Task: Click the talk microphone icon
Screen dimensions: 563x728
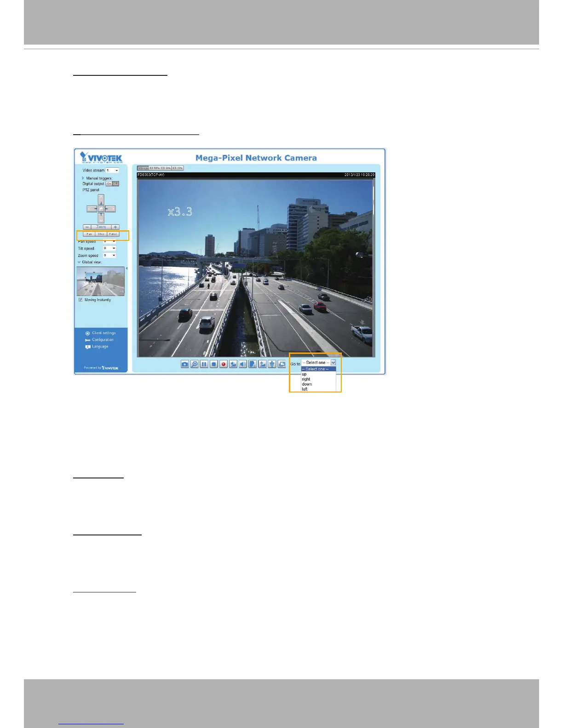Action: pyautogui.click(x=272, y=364)
